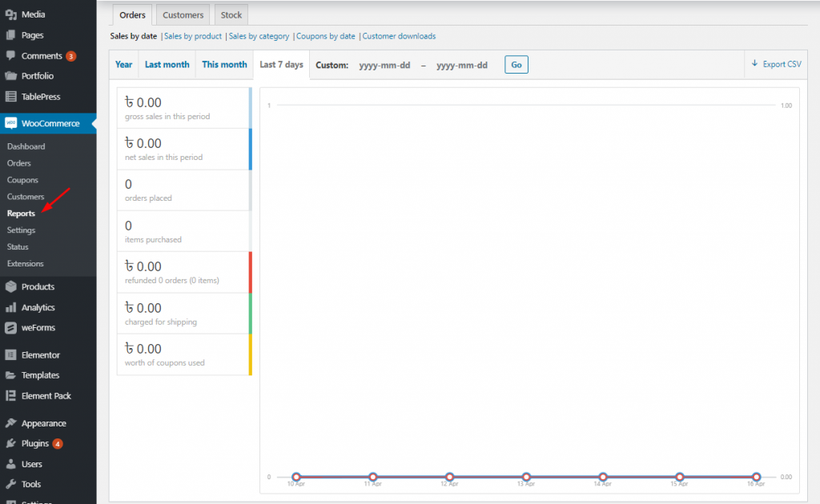Click the custom start date field

point(384,66)
